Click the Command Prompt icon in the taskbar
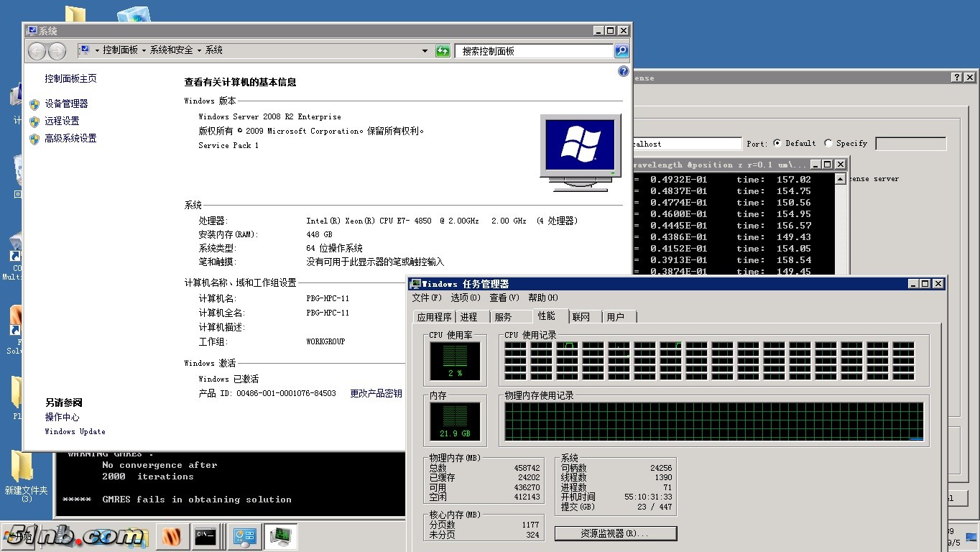The image size is (980, 552). pyautogui.click(x=205, y=536)
